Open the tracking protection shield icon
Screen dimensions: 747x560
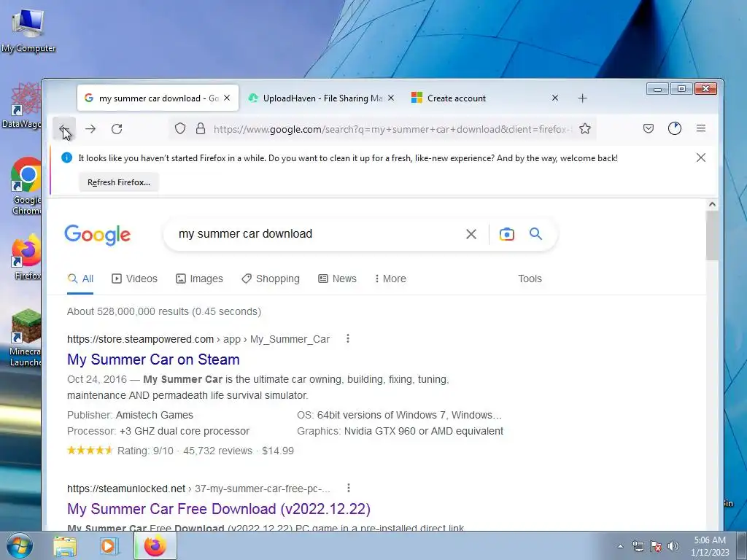point(180,128)
